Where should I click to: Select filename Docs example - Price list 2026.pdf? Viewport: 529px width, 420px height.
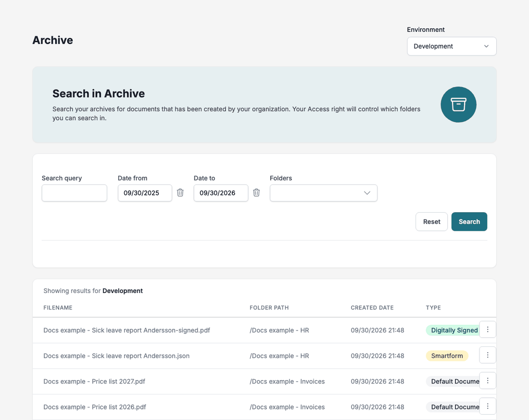coord(95,407)
